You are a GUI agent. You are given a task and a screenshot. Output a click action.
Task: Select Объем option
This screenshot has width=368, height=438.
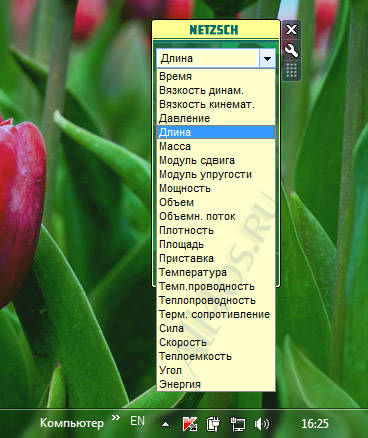[x=216, y=202]
